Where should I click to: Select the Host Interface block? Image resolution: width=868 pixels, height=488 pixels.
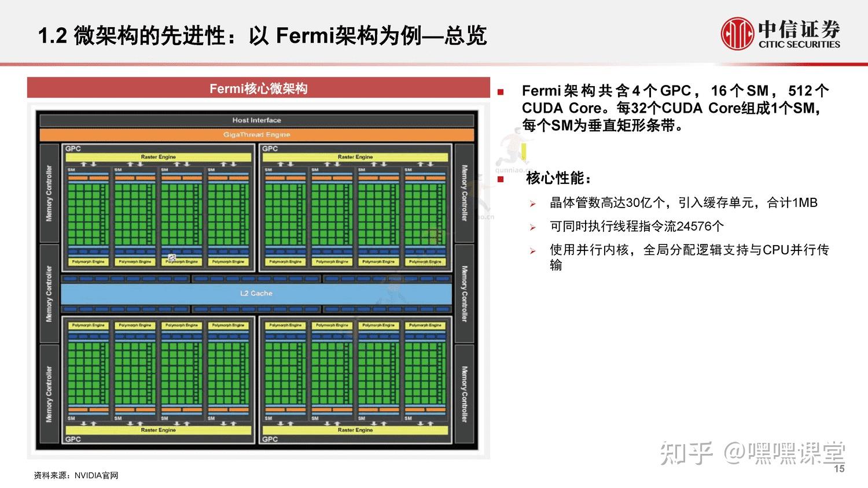pos(256,120)
